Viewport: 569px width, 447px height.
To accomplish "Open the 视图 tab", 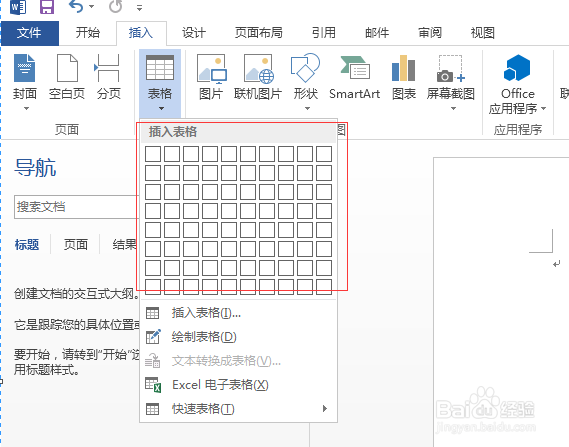I will 483,33.
